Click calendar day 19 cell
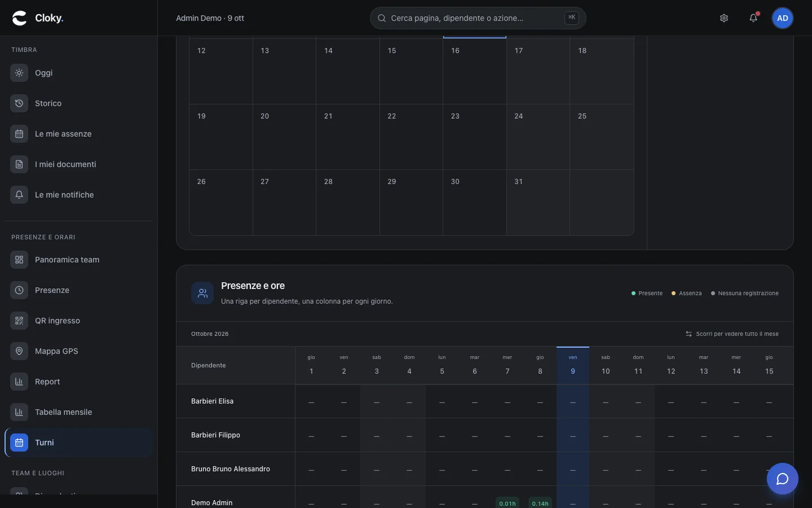Image resolution: width=812 pixels, height=508 pixels. coord(221,137)
